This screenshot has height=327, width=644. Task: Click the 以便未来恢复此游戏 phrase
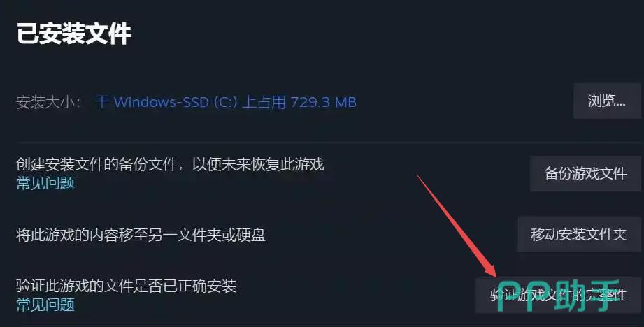[258, 164]
